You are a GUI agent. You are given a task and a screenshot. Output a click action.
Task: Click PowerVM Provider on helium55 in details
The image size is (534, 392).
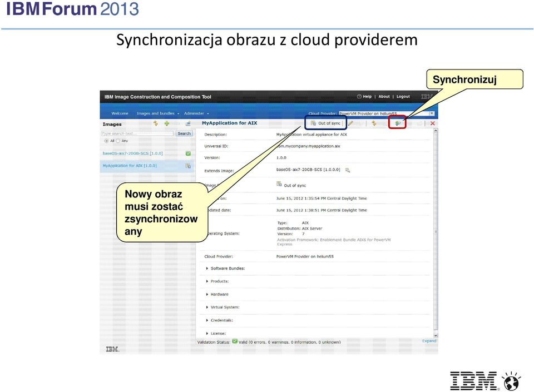point(305,256)
